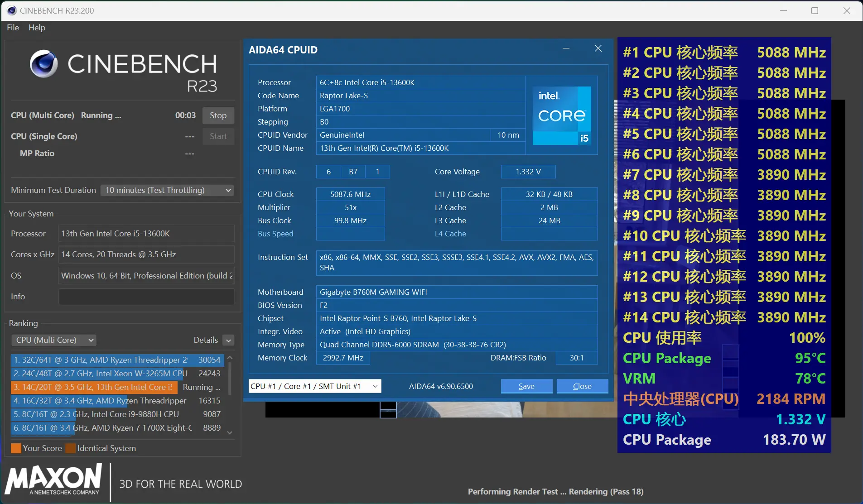Click the Processor field in Your System
The image size is (863, 504).
coord(146,234)
